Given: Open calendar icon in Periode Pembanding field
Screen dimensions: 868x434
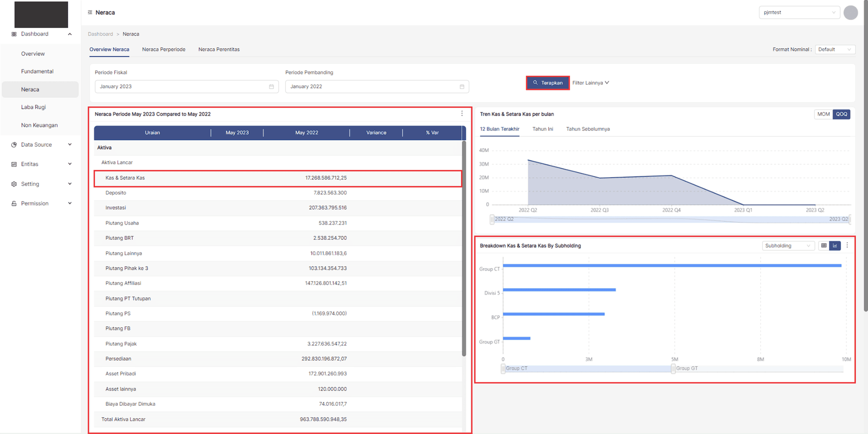Looking at the screenshot, I should [x=462, y=87].
